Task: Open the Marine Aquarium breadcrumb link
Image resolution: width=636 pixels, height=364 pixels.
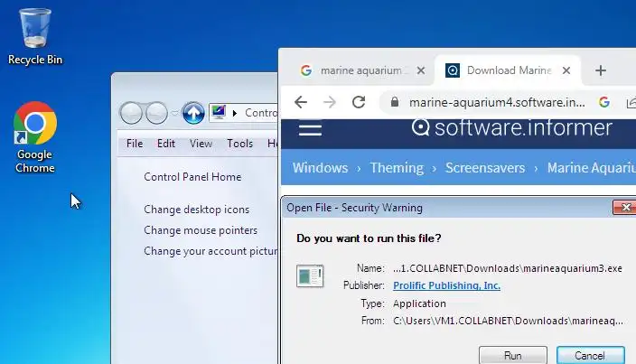Action: (x=591, y=168)
